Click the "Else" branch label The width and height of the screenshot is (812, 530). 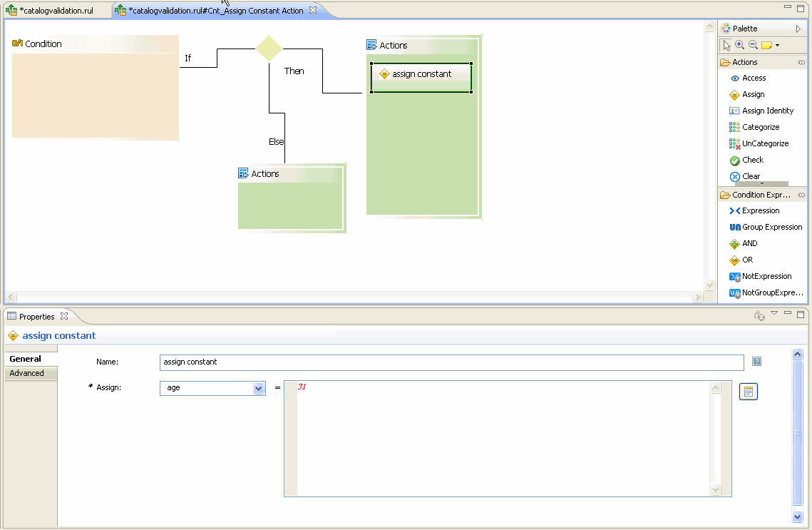click(x=276, y=141)
